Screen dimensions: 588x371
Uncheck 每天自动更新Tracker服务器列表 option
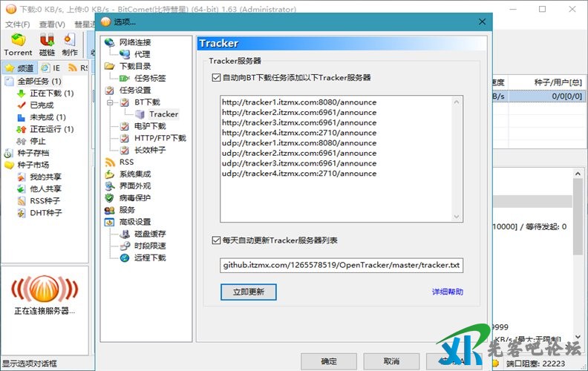pos(216,240)
